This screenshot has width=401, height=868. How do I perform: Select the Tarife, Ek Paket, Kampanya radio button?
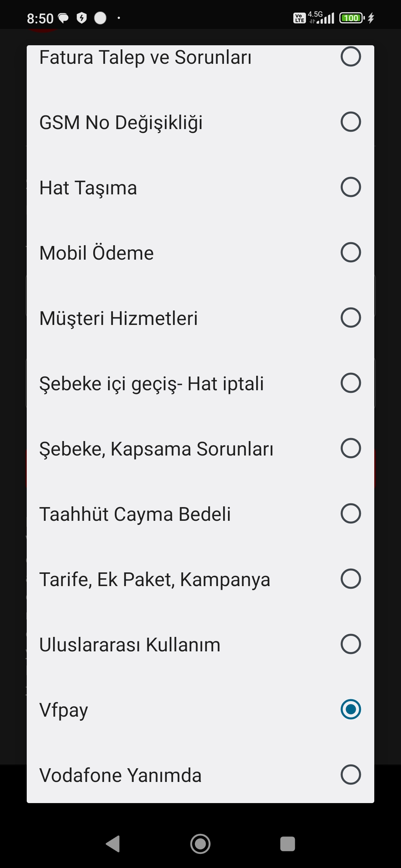pyautogui.click(x=351, y=579)
